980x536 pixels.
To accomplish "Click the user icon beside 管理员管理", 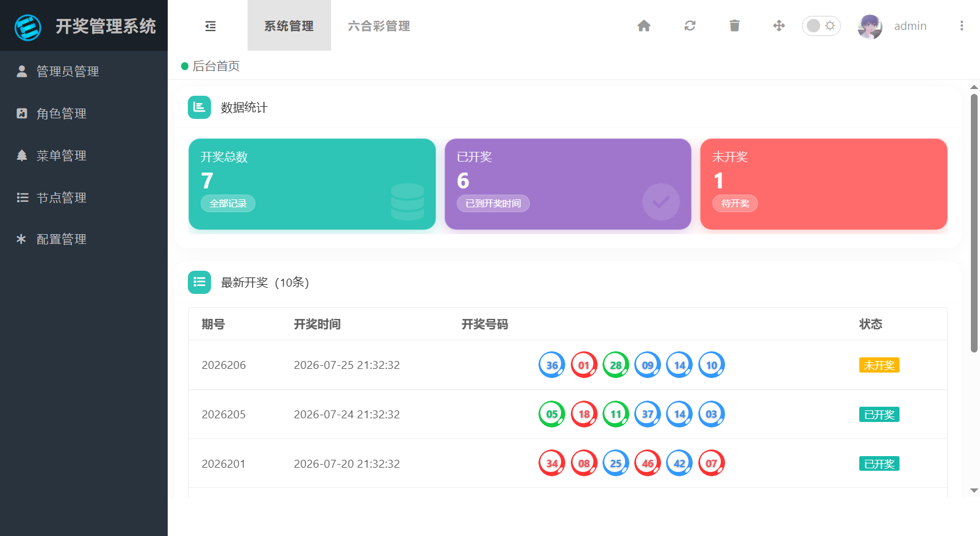I will tap(22, 71).
